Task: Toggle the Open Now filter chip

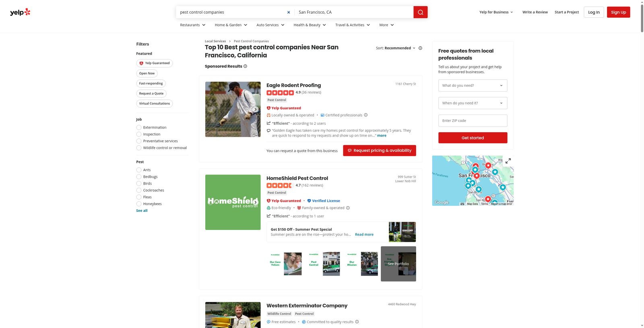Action: 147,74
